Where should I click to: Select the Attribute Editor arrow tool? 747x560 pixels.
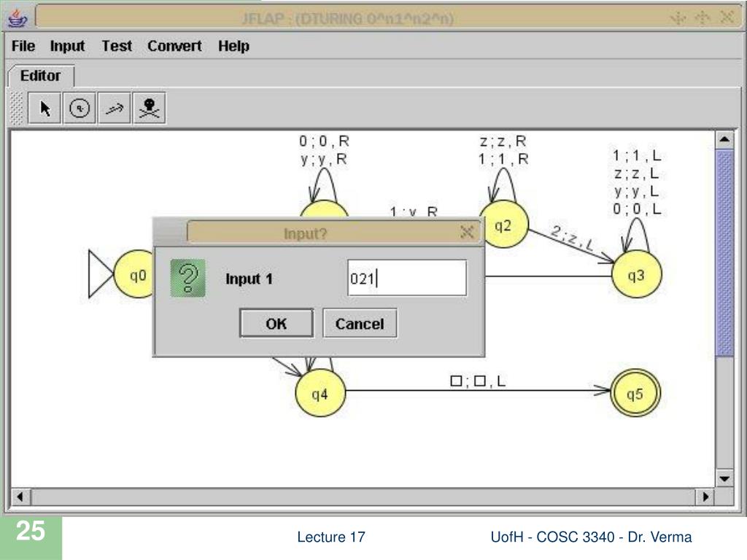coord(44,109)
